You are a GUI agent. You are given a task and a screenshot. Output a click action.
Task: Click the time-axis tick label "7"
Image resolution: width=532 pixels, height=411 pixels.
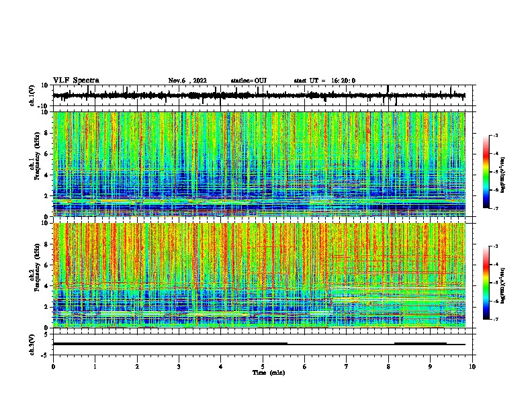click(347, 367)
